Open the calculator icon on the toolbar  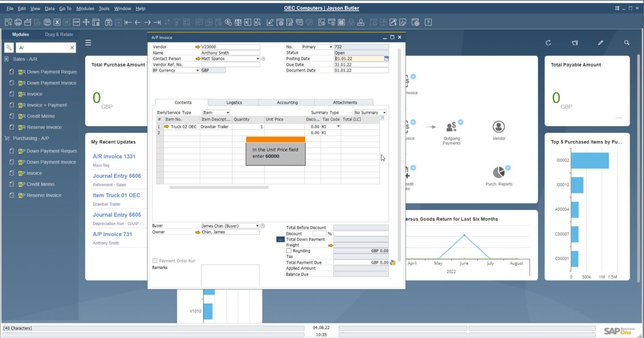[341, 22]
